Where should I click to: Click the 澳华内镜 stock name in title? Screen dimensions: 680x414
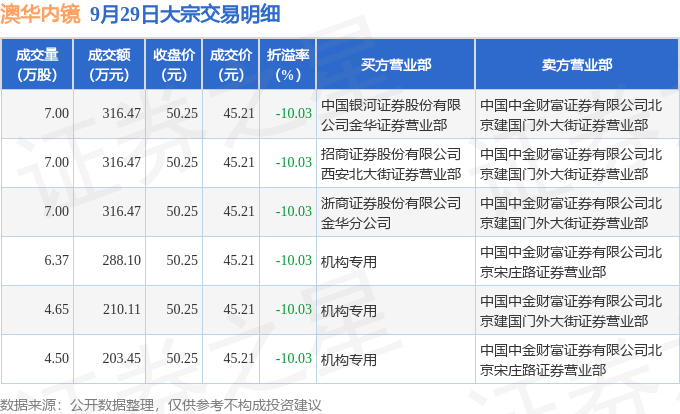[x=40, y=14]
